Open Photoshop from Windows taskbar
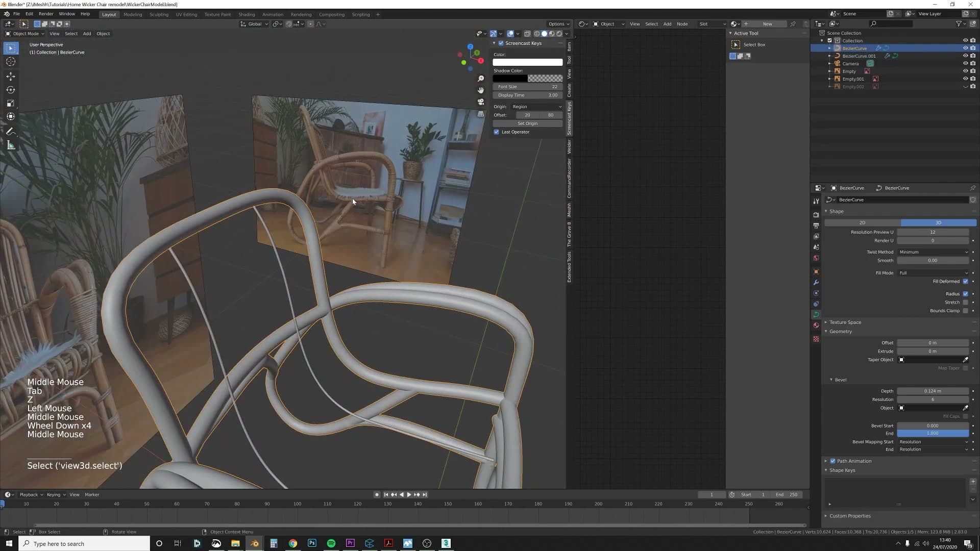 point(312,543)
